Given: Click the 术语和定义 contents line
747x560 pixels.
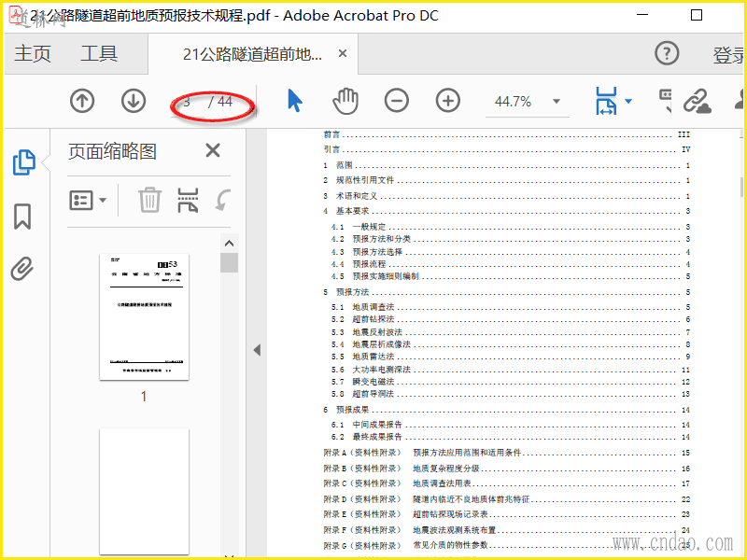Looking at the screenshot, I should click(x=506, y=196).
